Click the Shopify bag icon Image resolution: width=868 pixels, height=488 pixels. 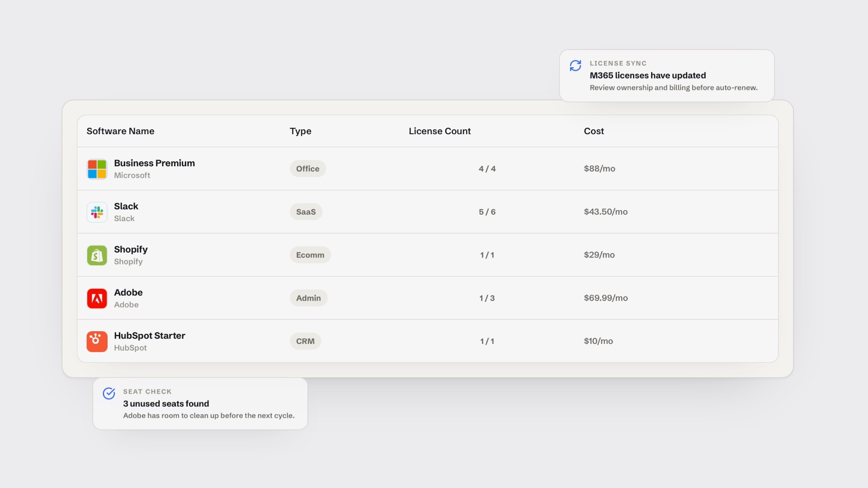pyautogui.click(x=97, y=255)
